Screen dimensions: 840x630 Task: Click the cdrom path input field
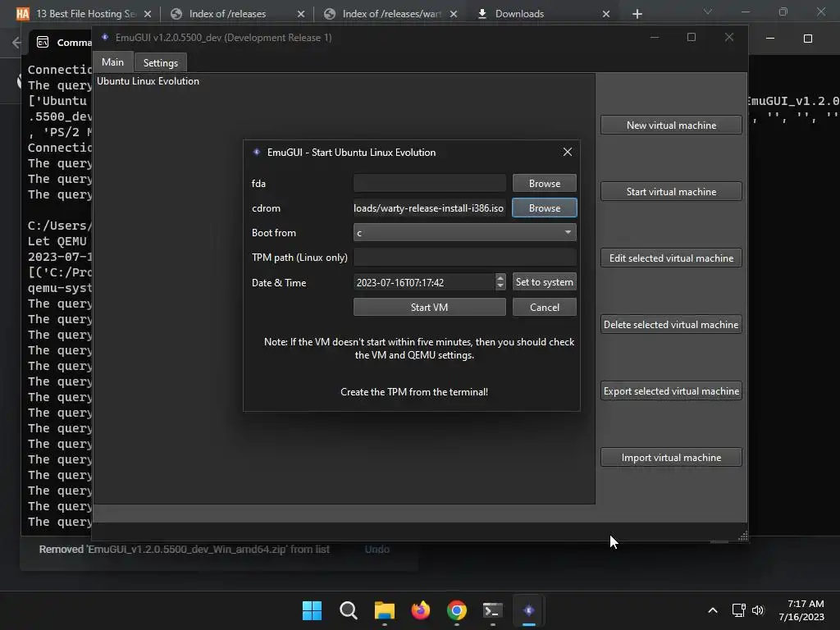point(429,208)
